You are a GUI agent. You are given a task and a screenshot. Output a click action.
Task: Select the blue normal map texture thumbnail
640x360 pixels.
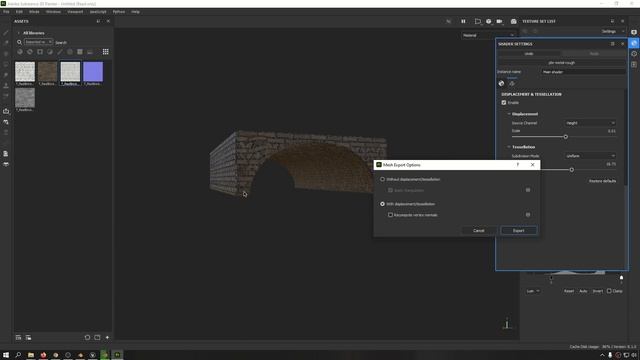[x=93, y=72]
